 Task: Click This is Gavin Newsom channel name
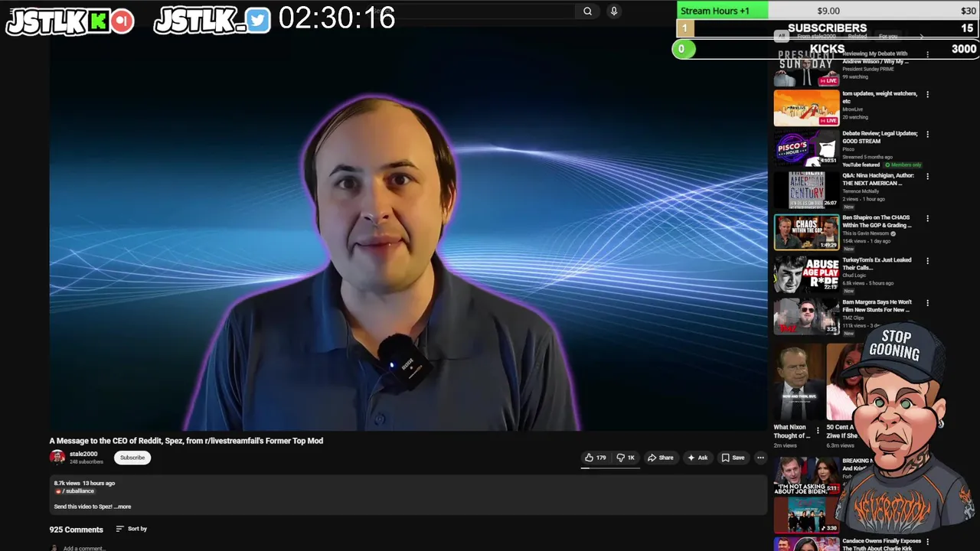(x=865, y=233)
